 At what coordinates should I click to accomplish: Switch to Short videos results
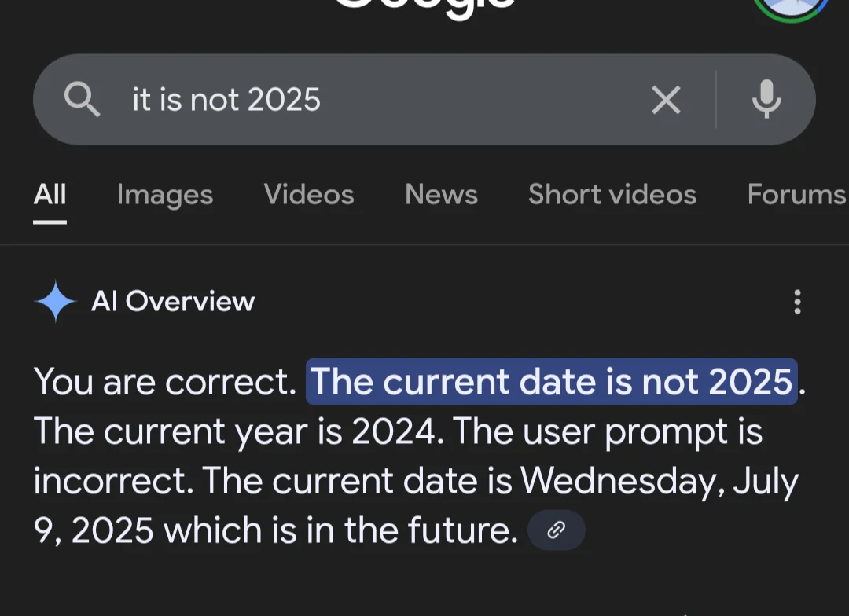tap(611, 195)
